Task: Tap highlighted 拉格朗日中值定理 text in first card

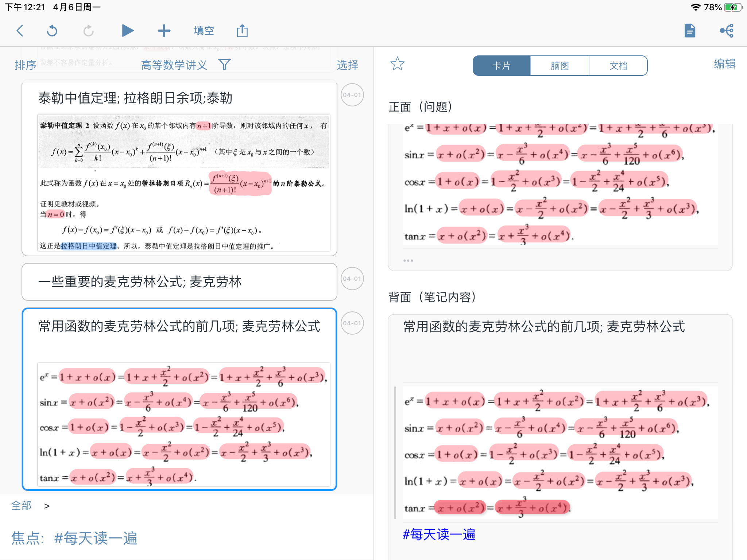Action: (89, 246)
